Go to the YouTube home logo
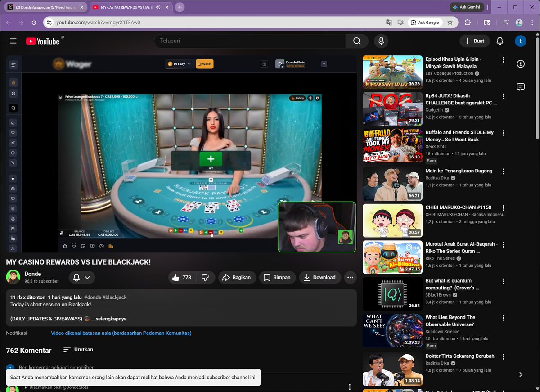This screenshot has height=392, width=540. tap(43, 41)
